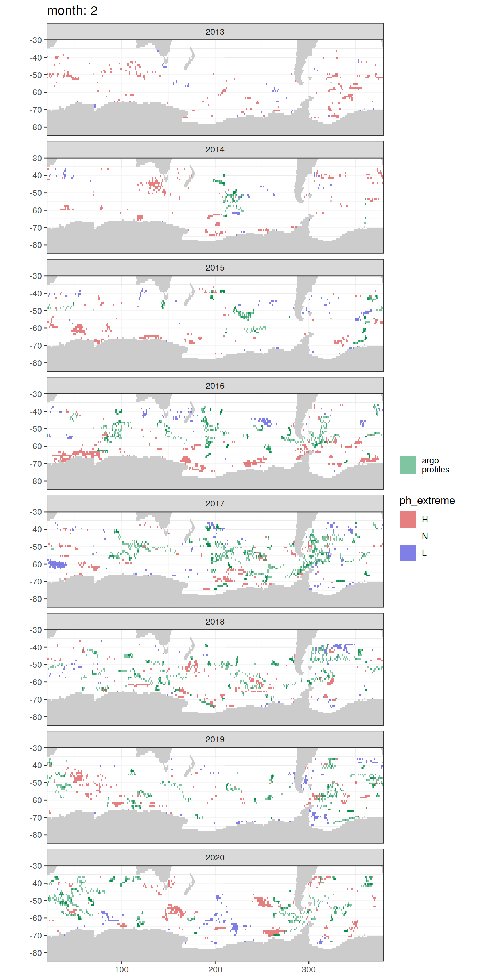Image resolution: width=490 pixels, height=980 pixels.
Task: Select the 2014 facet strip header
Action: pyautogui.click(x=215, y=149)
